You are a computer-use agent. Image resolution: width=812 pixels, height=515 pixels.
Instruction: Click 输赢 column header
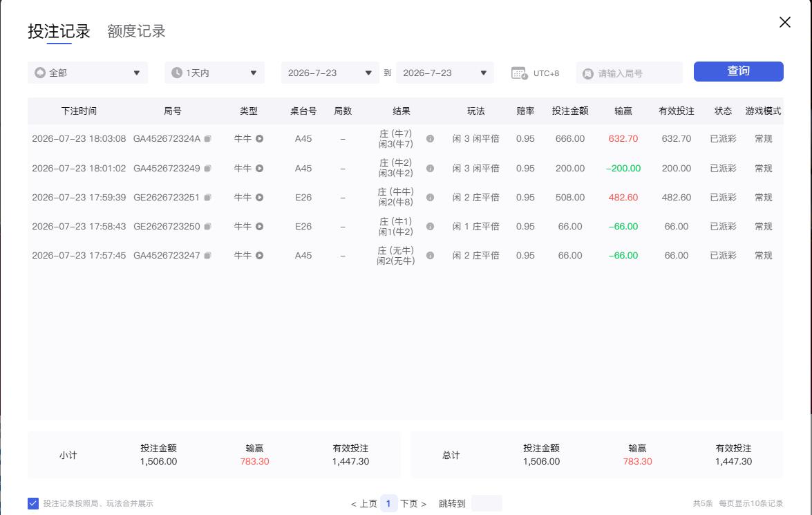coord(623,111)
